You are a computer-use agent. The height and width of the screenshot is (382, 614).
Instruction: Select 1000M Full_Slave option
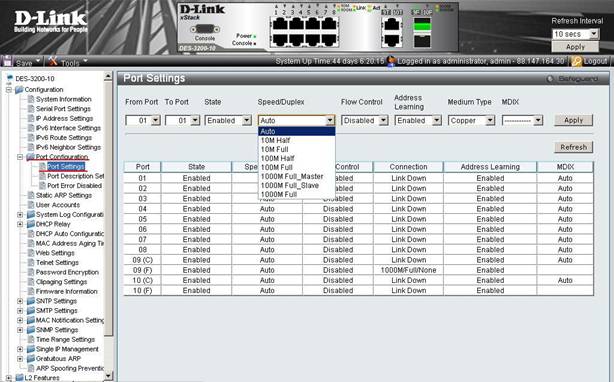click(x=296, y=185)
